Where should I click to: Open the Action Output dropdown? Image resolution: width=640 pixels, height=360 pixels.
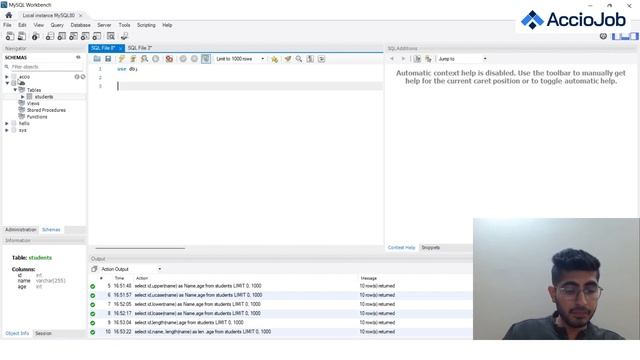tap(131, 269)
